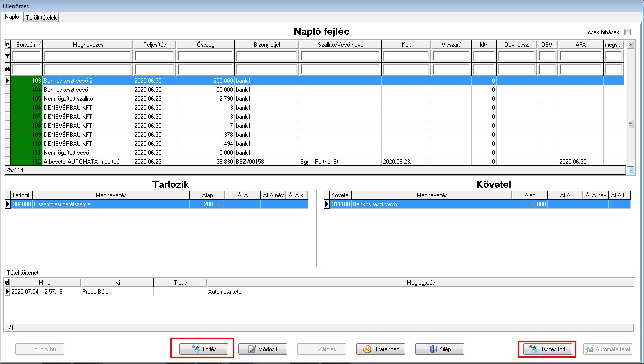The width and height of the screenshot is (644, 364).
Task: Click account number "311108" in the Követel grid
Action: 341,204
